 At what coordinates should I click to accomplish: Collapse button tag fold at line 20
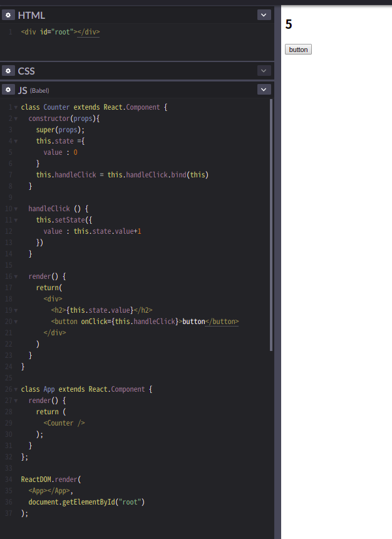16,322
